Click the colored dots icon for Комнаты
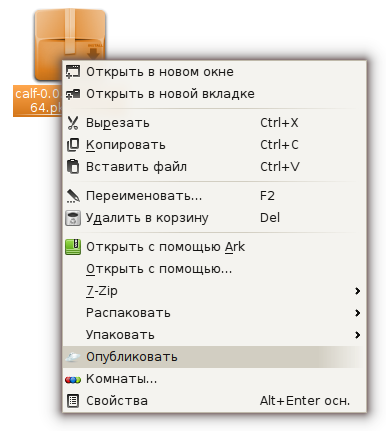The height and width of the screenshot is (431, 386). point(73,379)
